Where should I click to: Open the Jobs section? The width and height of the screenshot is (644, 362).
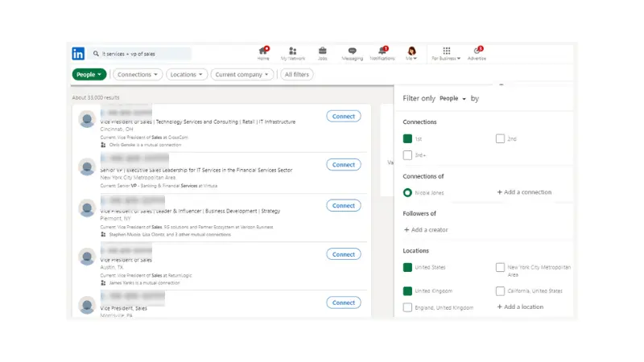point(323,53)
